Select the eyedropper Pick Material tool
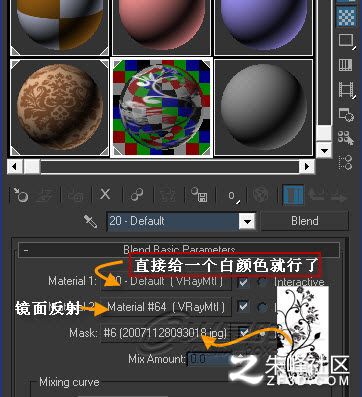The width and height of the screenshot is (362, 397). [91, 221]
